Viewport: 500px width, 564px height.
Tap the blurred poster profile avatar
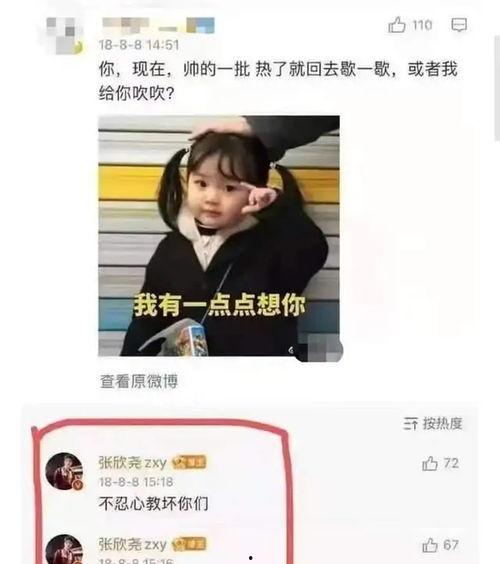[64, 36]
